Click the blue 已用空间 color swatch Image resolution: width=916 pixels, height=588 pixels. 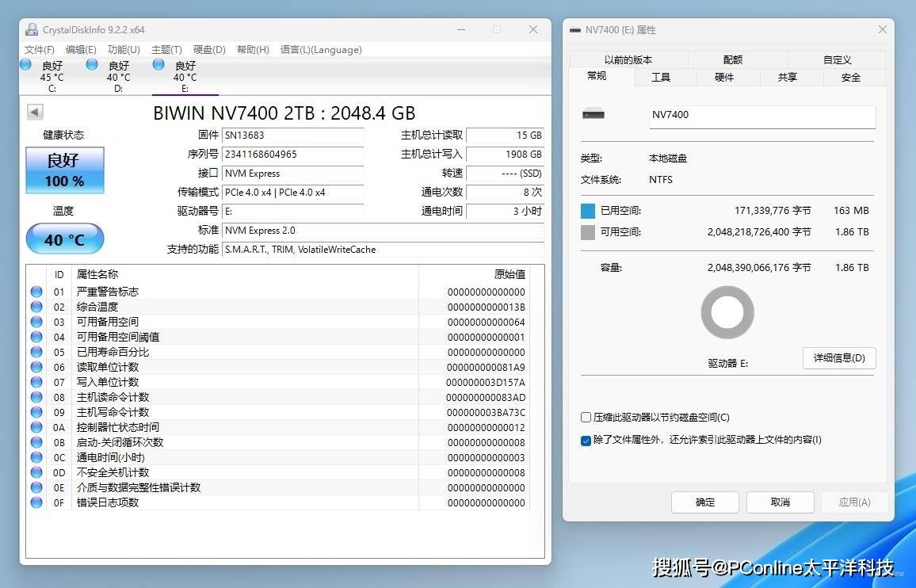tap(587, 211)
